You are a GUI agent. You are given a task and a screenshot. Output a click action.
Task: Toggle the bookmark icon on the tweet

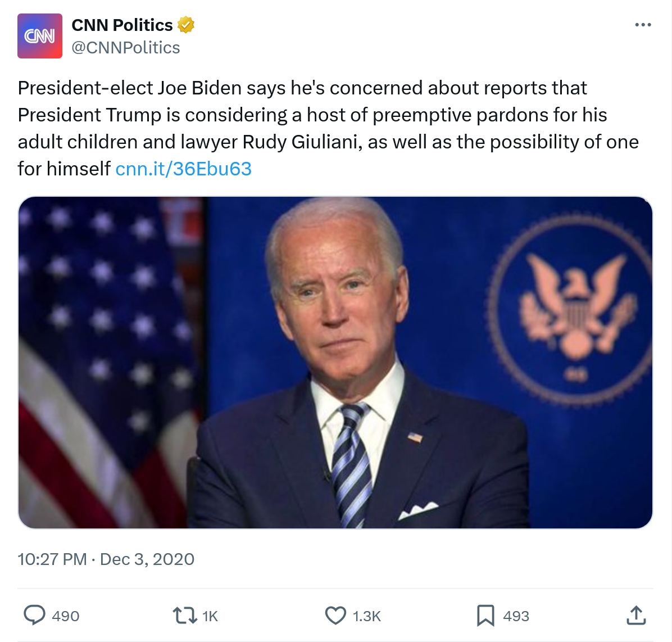(x=485, y=616)
